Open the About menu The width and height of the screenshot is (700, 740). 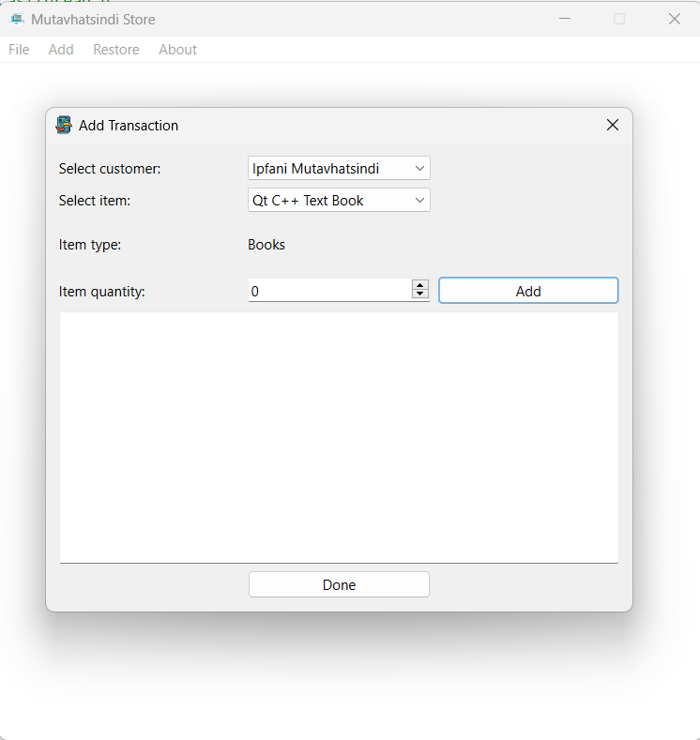pyautogui.click(x=177, y=50)
